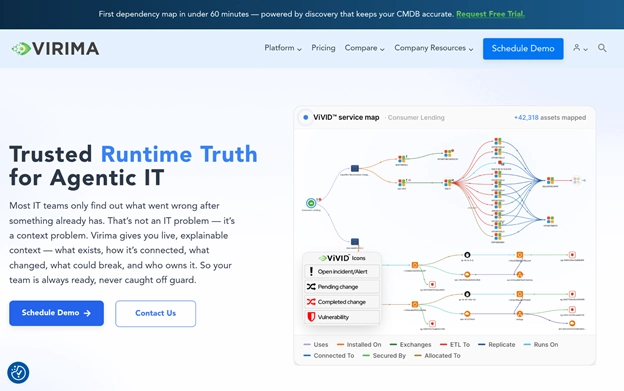Click the Open incident/Alert legend row
624x391 pixels.
[342, 271]
